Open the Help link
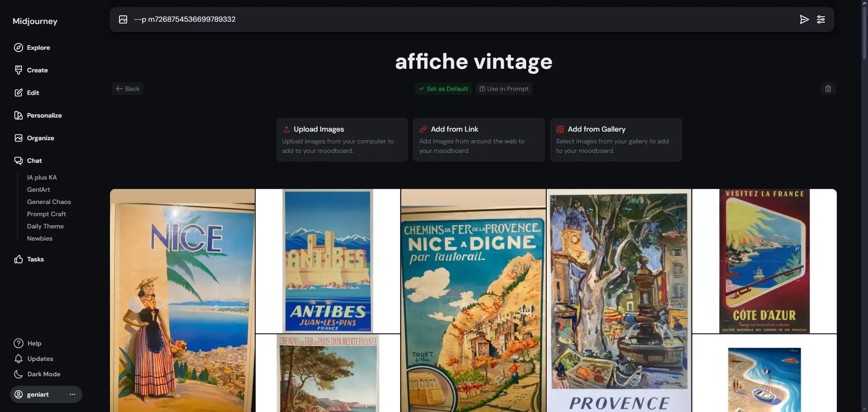Image resolution: width=868 pixels, height=412 pixels. tap(28, 343)
